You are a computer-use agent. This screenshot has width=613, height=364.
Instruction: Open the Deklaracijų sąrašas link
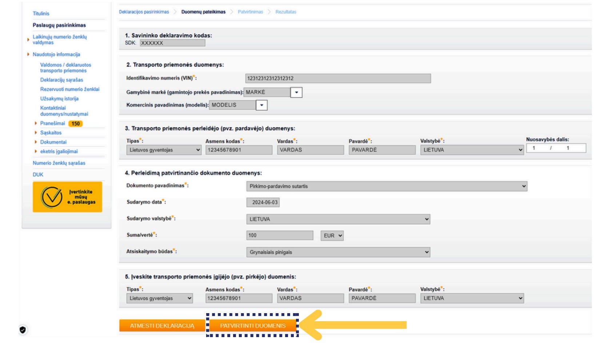[61, 80]
